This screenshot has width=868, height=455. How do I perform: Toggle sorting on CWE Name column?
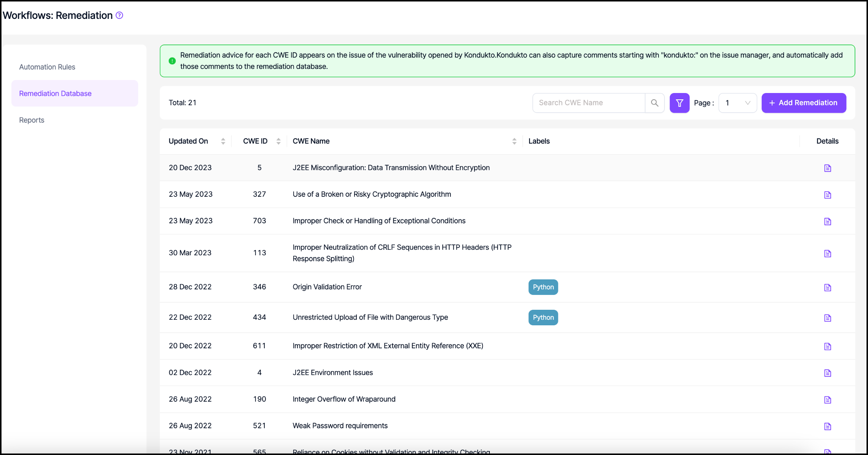coord(514,141)
